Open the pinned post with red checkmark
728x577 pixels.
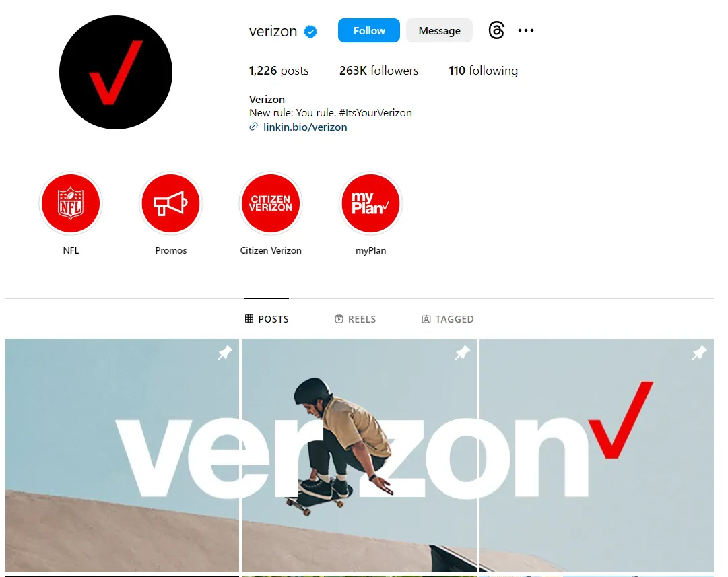597,455
